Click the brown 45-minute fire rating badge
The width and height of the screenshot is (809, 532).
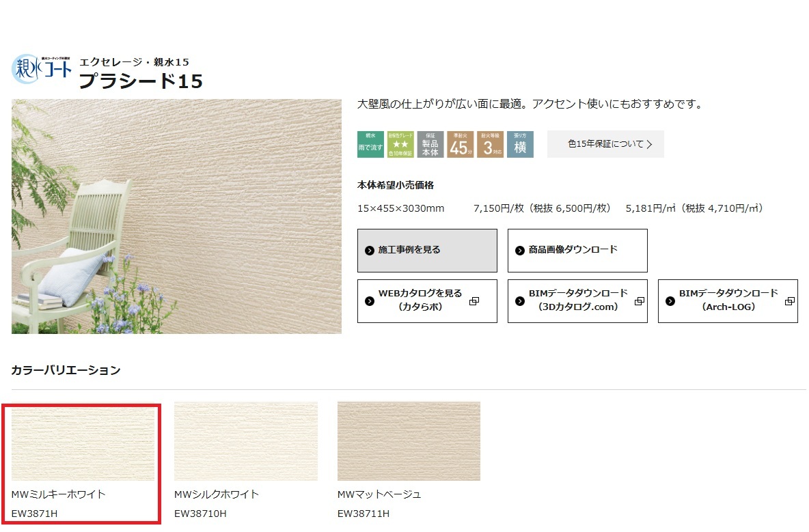[461, 144]
